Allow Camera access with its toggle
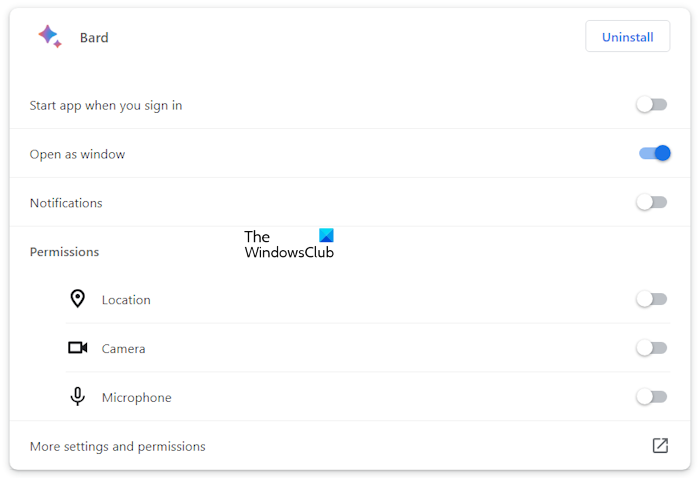The image size is (700, 478). pos(651,348)
